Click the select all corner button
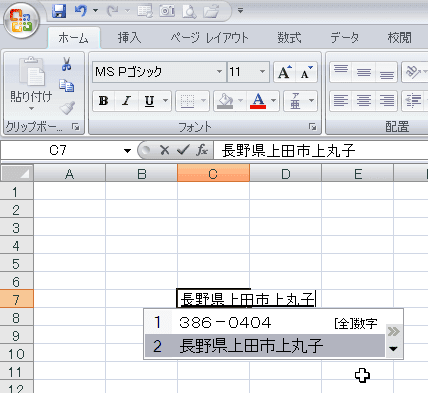428x393 pixels. coord(17,173)
